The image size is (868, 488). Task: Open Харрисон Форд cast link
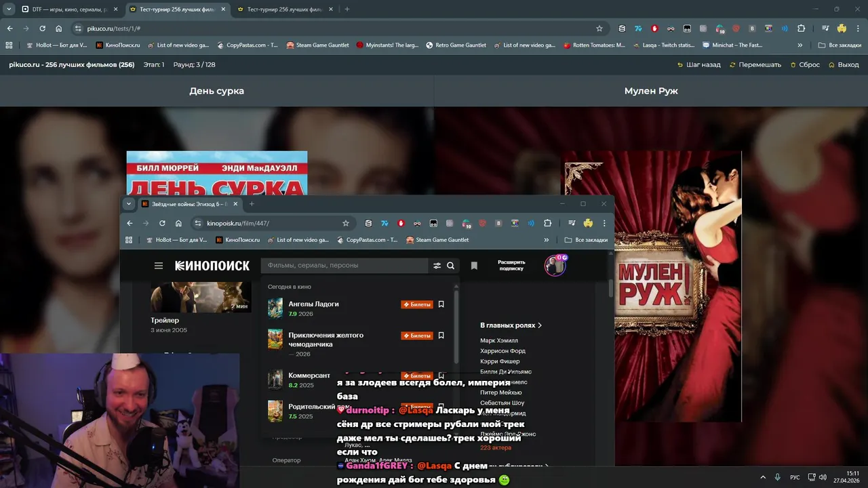tap(502, 351)
